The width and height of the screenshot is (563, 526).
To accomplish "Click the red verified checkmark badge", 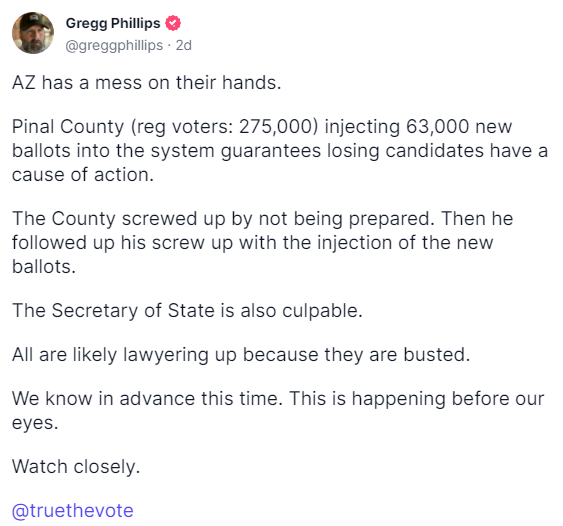I will pyautogui.click(x=173, y=23).
